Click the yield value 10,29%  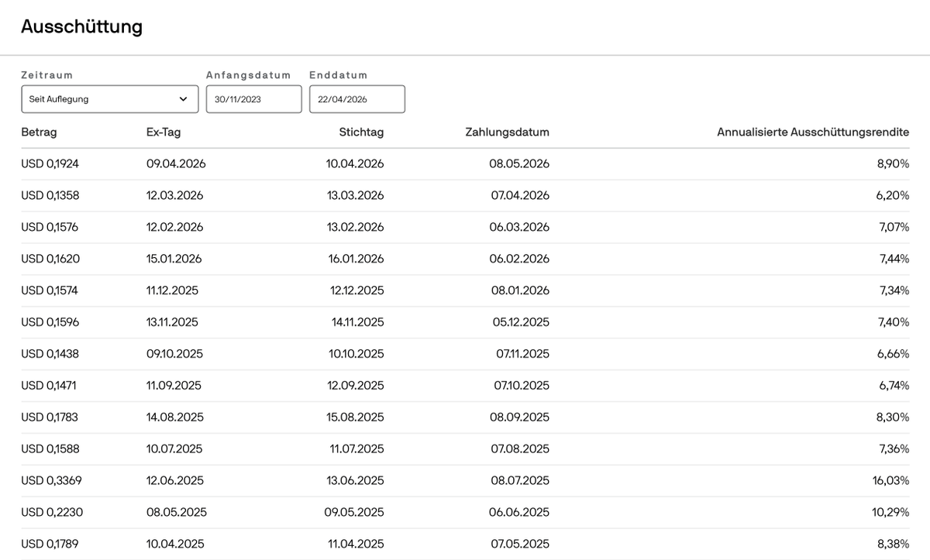[890, 513]
